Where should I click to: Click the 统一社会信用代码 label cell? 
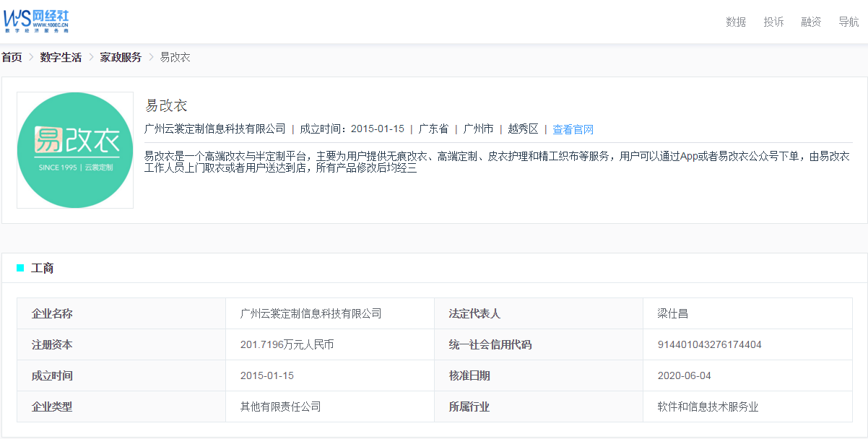pyautogui.click(x=539, y=344)
